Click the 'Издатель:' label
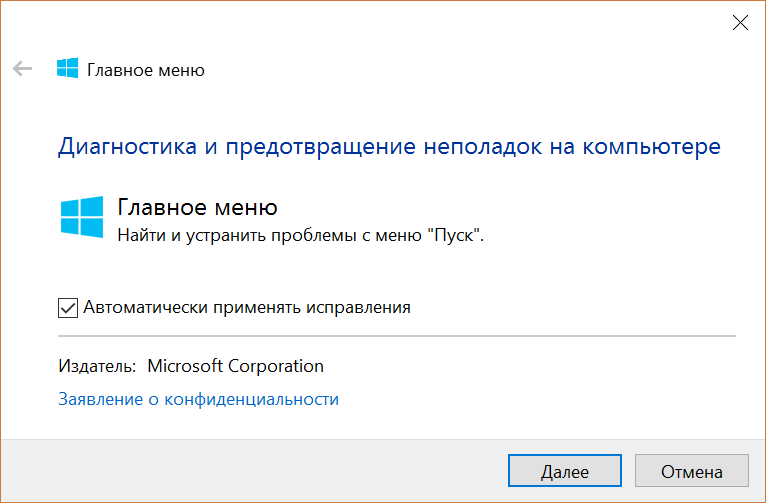The width and height of the screenshot is (766, 503). (97, 366)
